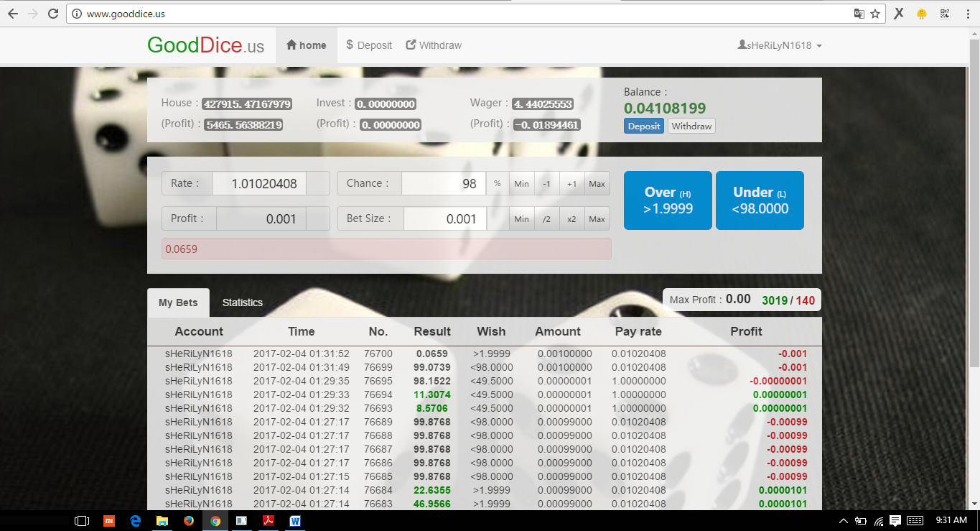Click the X extension icon
The width and height of the screenshot is (980, 531).
click(899, 14)
